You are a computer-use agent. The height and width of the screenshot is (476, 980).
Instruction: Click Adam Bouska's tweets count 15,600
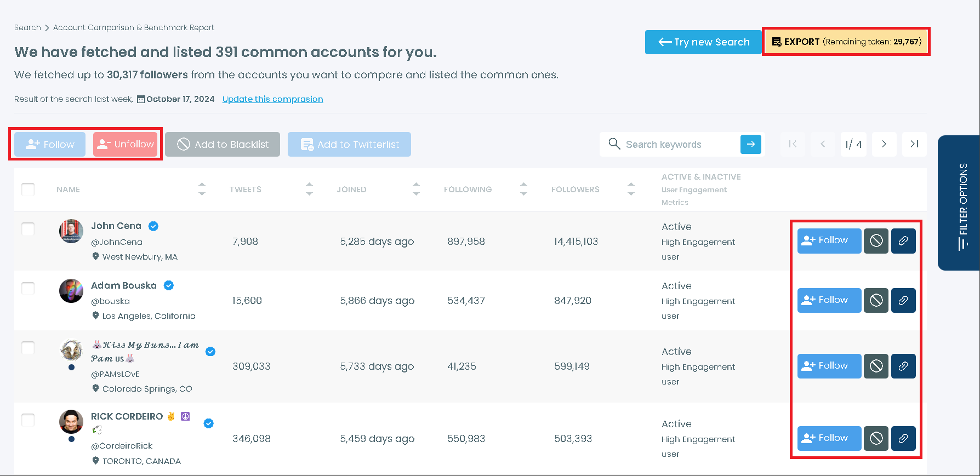pyautogui.click(x=247, y=301)
